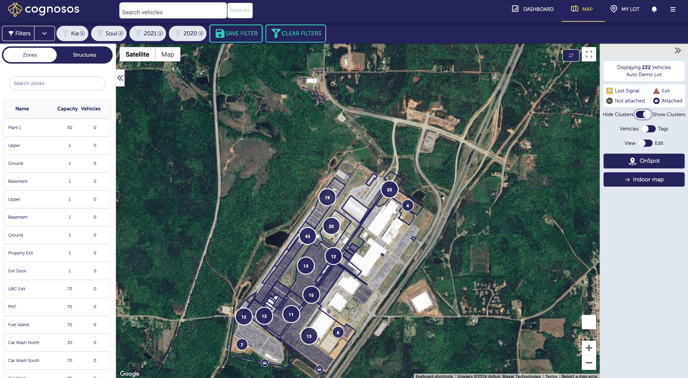Viewport: 688px width, 378px height.
Task: Select the Car Wash North zone row
Action: point(57,342)
